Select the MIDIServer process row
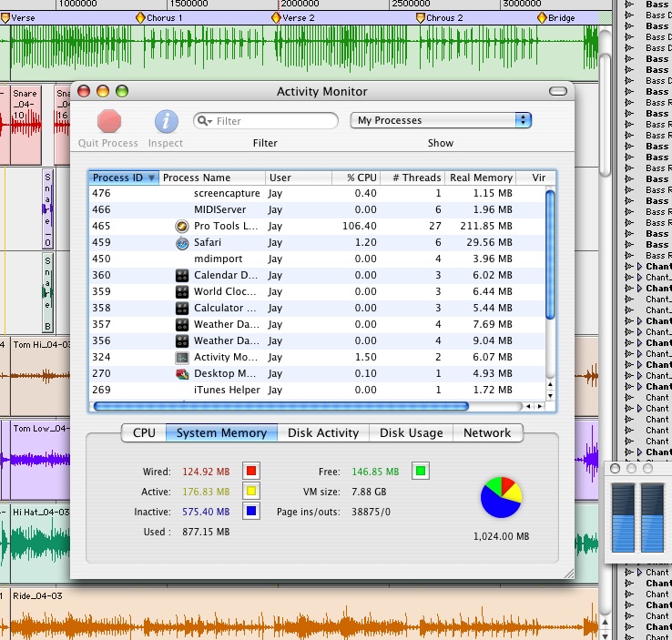 click(317, 209)
